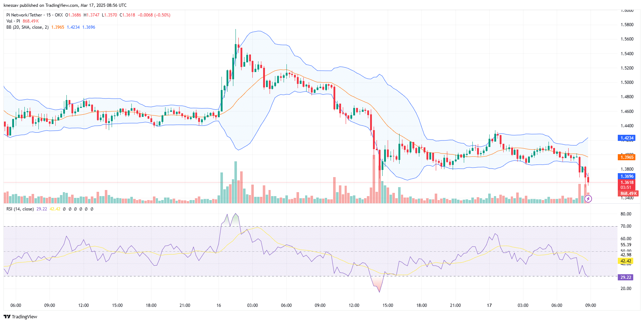Click the red 868.49K volume axis tag
Image resolution: width=644 pixels, height=323 pixels.
(629, 194)
